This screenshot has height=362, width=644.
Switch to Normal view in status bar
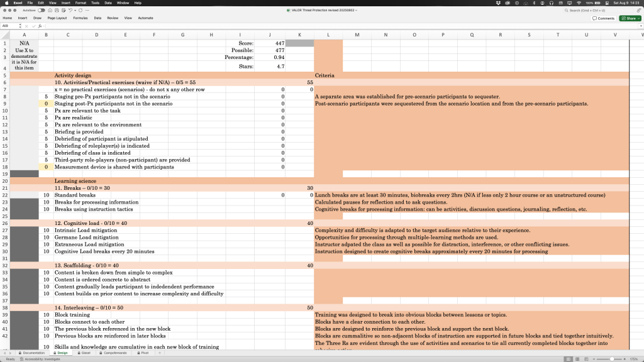pos(568,359)
